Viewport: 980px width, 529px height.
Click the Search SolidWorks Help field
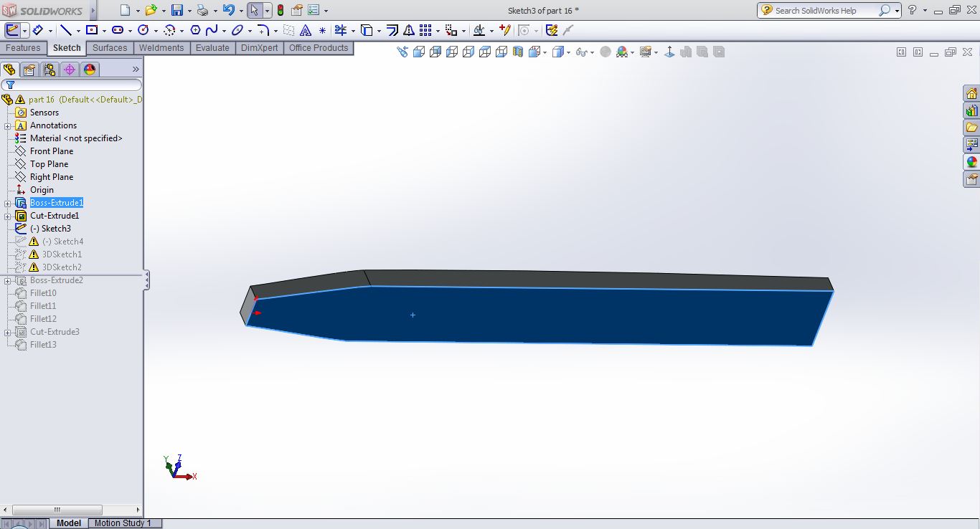pyautogui.click(x=825, y=11)
